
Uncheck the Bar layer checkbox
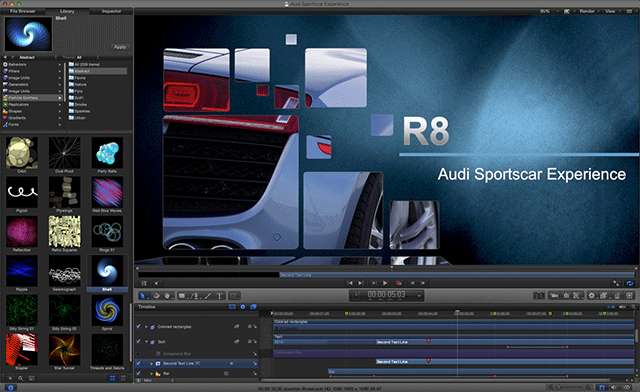click(x=138, y=373)
